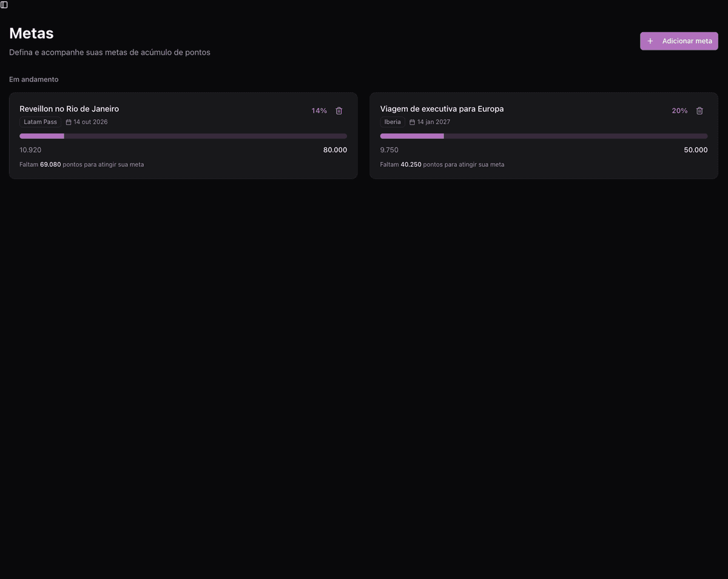The image size is (728, 579).
Task: Click the 14% progress percentage link
Action: pyautogui.click(x=318, y=110)
